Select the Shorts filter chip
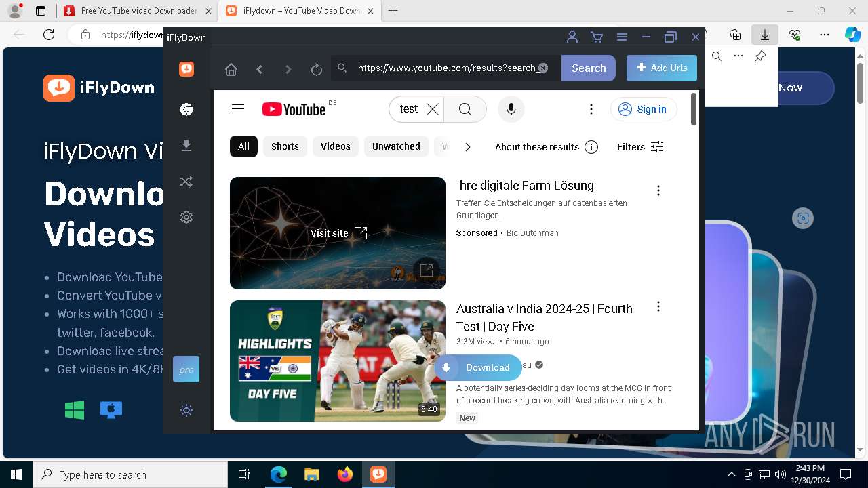 point(285,146)
